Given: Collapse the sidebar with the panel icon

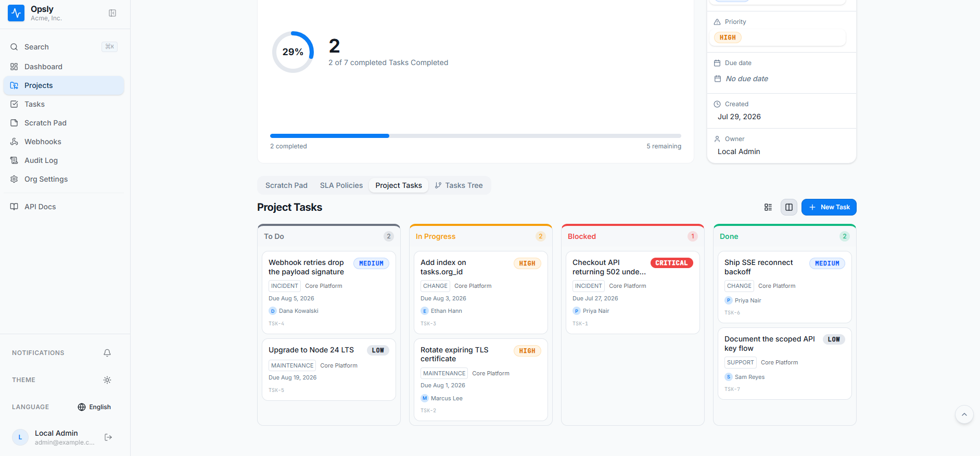Looking at the screenshot, I should 112,13.
